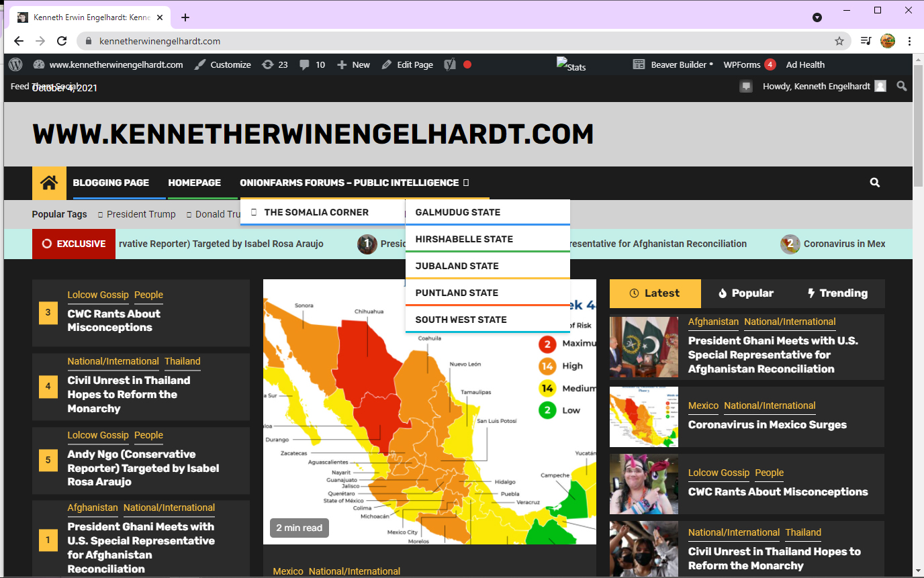The image size is (924, 578).
Task: Click the admin bar notification speech icon
Action: tap(745, 86)
